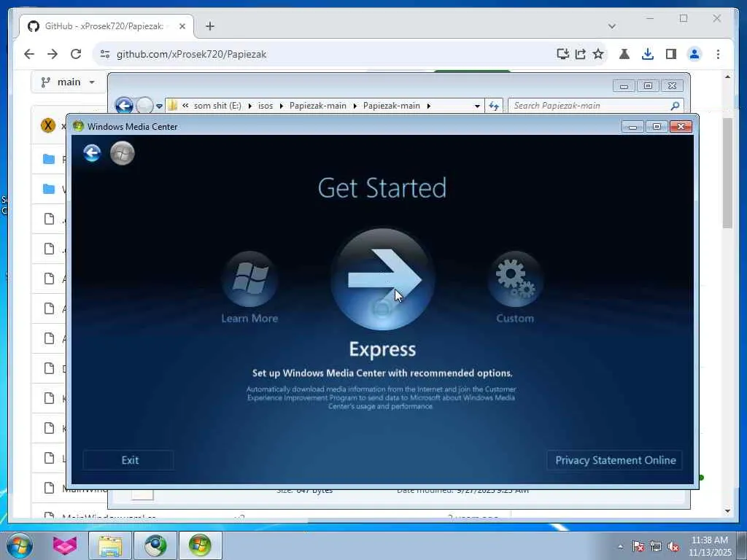Open the taskbar clock 11:38 AM
This screenshot has width=747, height=560.
pos(710,545)
